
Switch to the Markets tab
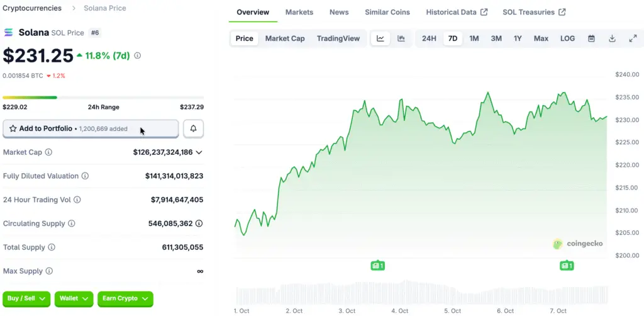tap(299, 12)
